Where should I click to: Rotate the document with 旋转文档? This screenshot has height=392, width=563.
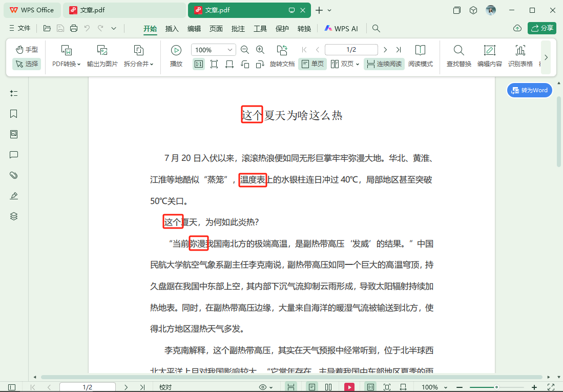click(282, 56)
